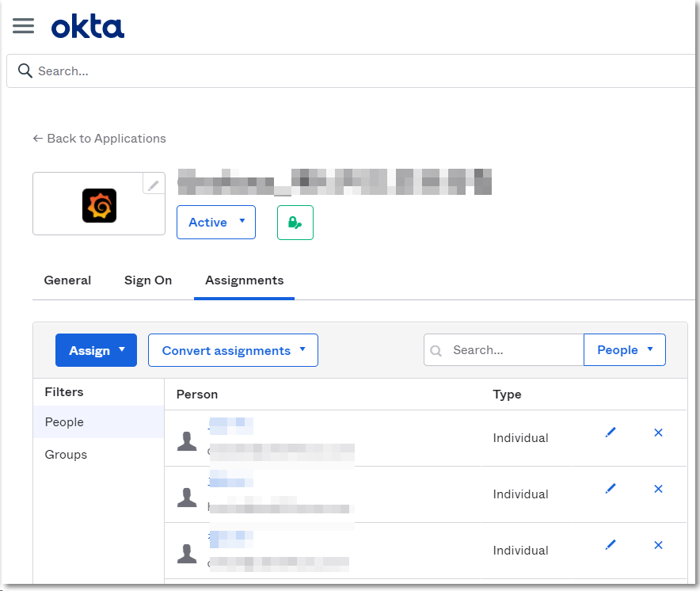Select the Groups filter

point(99,454)
